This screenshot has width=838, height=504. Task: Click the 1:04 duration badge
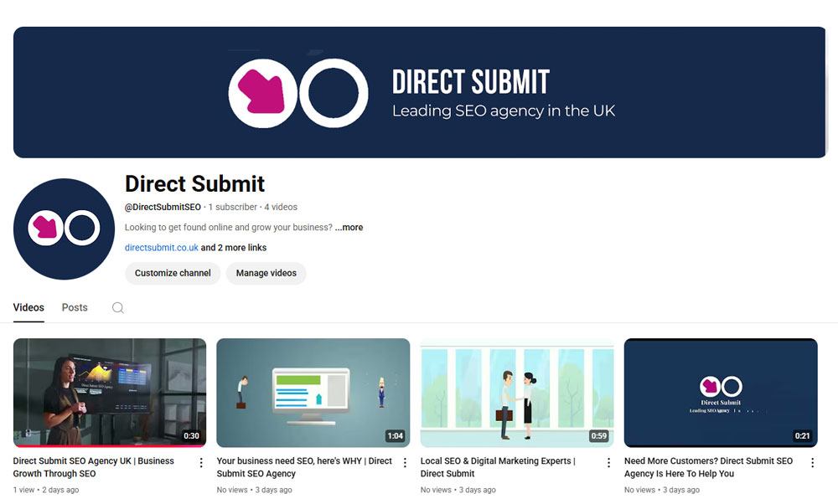point(395,435)
